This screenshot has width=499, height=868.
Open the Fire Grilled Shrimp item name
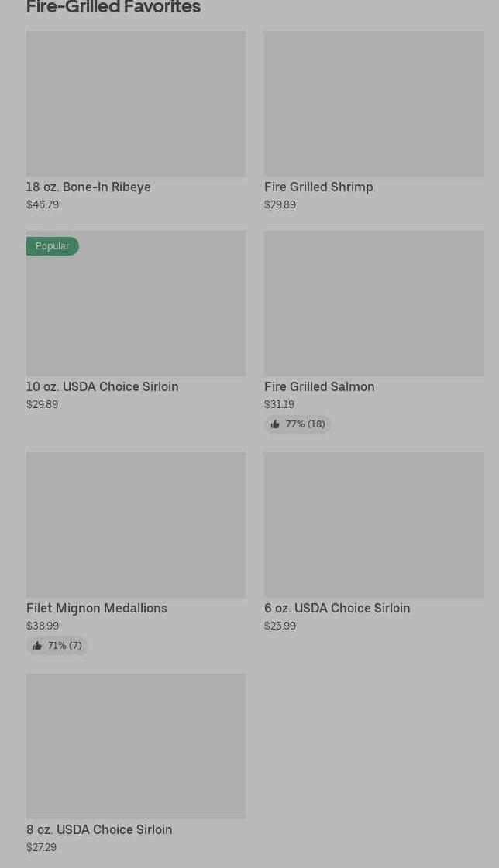(x=318, y=187)
